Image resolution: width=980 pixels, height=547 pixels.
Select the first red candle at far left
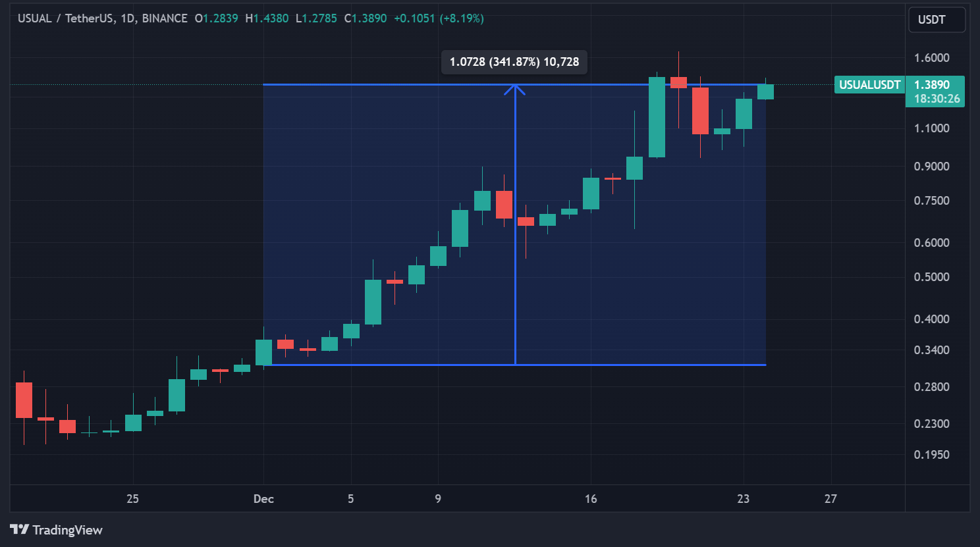click(x=24, y=400)
